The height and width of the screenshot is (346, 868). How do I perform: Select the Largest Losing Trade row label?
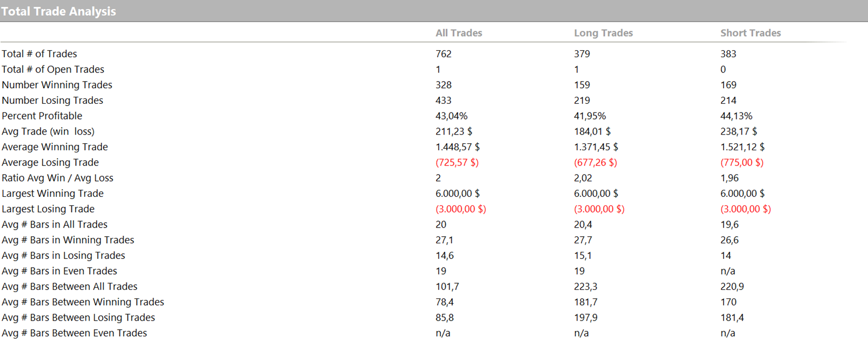tap(48, 209)
